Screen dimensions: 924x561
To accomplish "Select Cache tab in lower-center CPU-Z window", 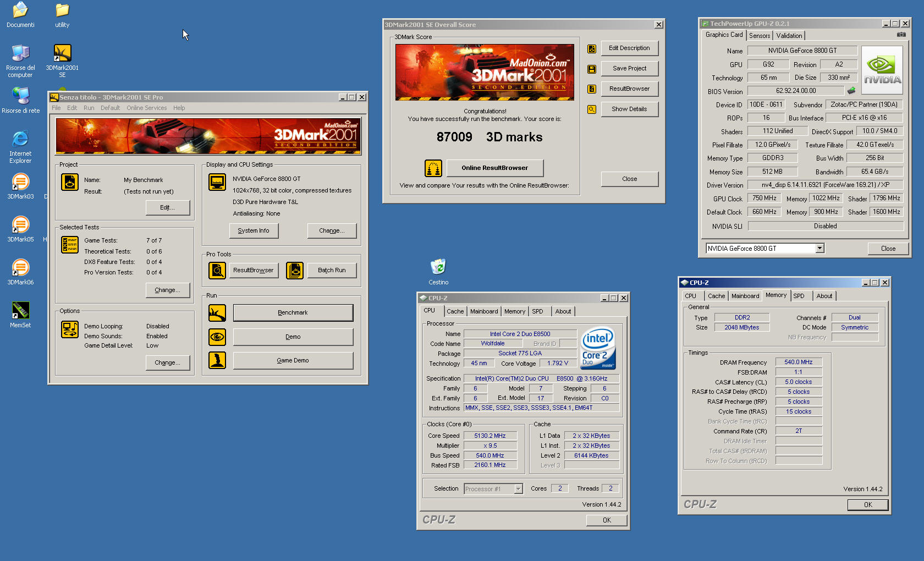I will (x=455, y=311).
